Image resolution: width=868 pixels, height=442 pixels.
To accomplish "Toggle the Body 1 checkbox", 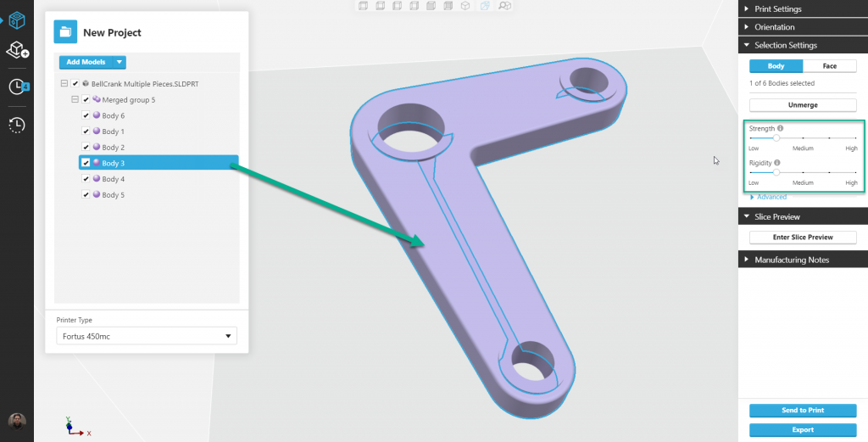I will point(86,131).
